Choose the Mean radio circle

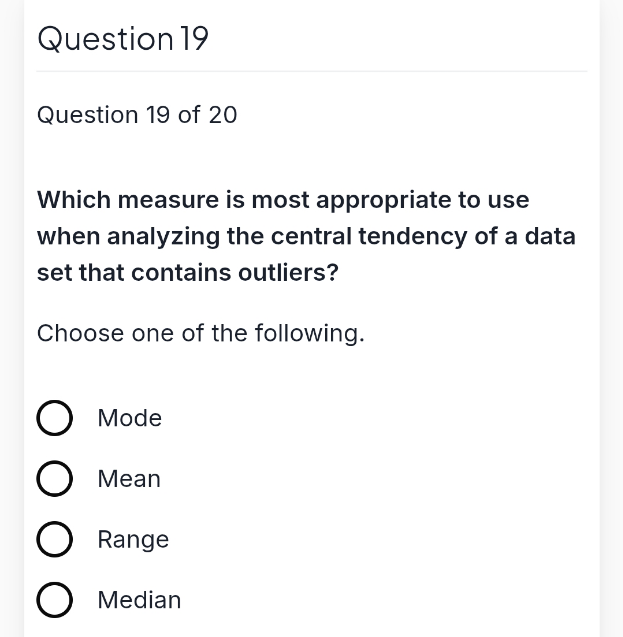click(54, 479)
